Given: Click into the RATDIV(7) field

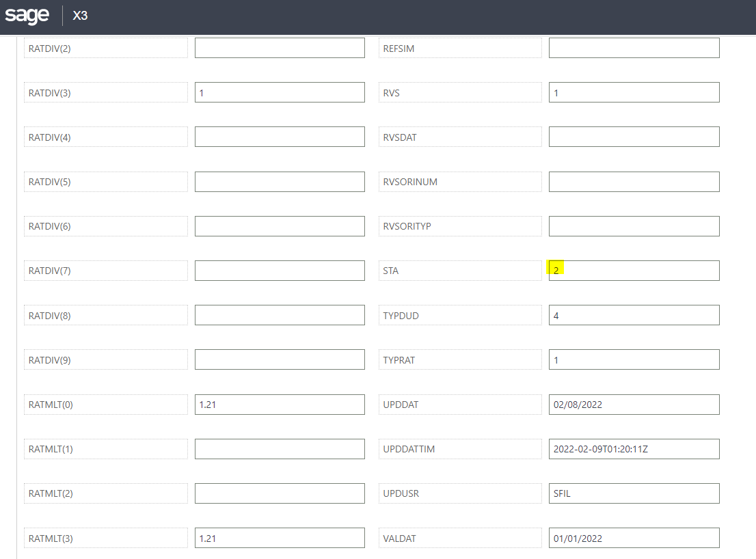Looking at the screenshot, I should (280, 271).
